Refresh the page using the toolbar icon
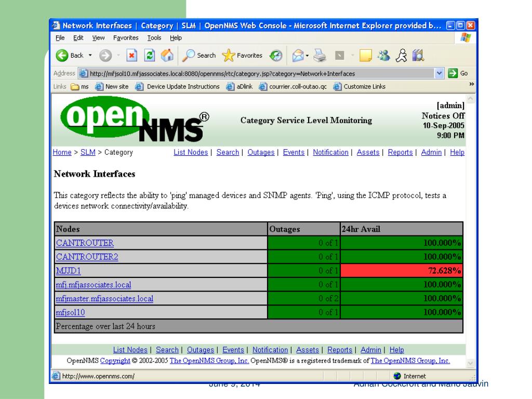The height and width of the screenshot is (399, 532). pos(149,55)
